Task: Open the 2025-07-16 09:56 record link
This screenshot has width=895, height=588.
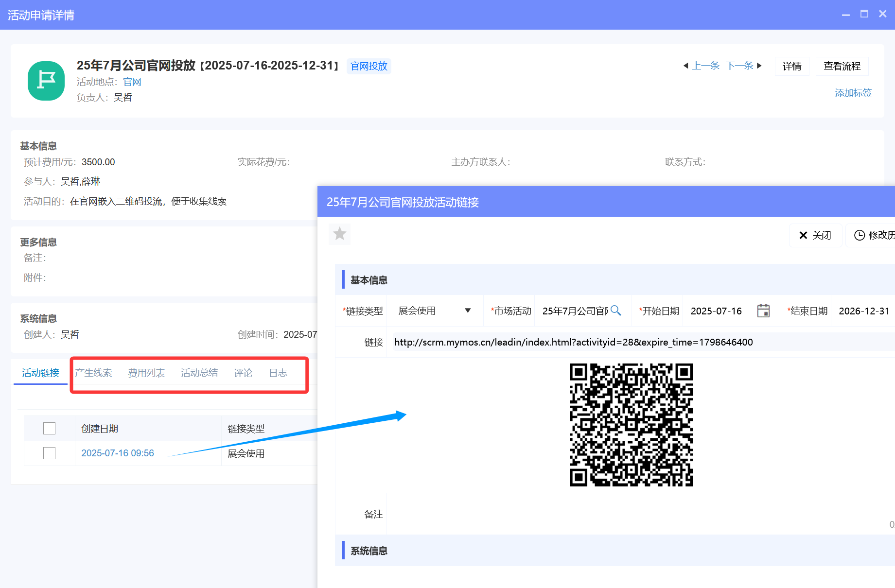Action: tap(117, 453)
